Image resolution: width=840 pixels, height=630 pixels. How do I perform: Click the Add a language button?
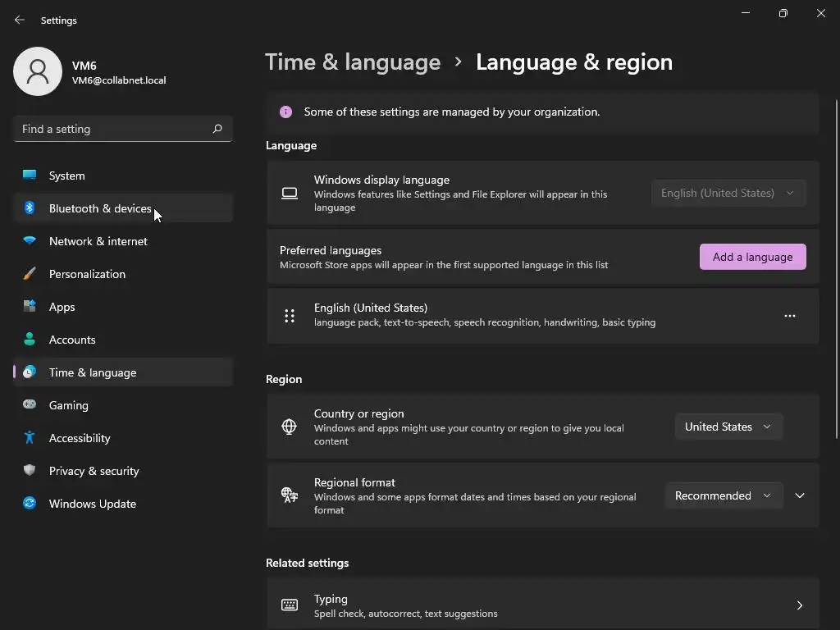(752, 257)
